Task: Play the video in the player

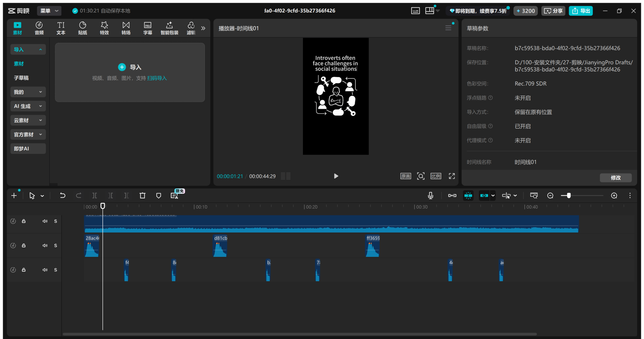Action: [x=336, y=176]
